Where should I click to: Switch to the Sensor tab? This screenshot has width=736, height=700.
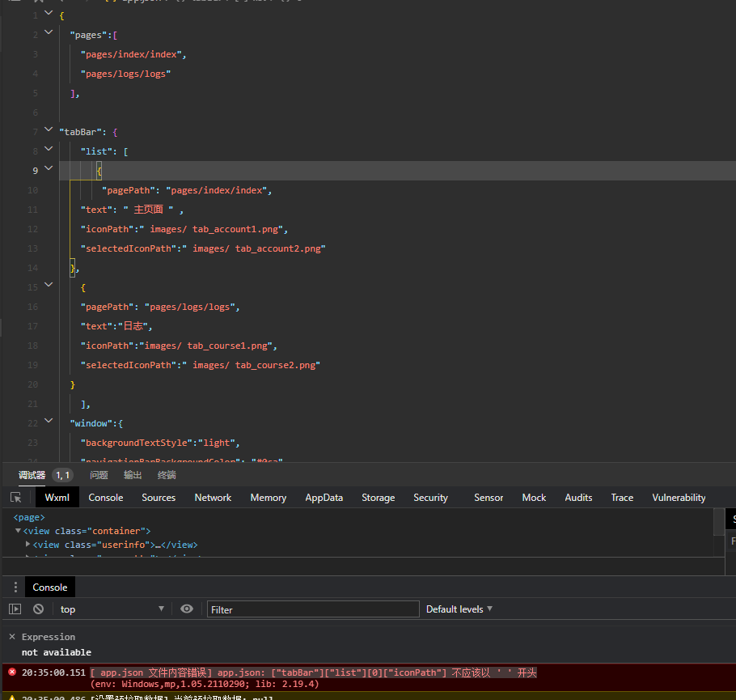(x=489, y=498)
